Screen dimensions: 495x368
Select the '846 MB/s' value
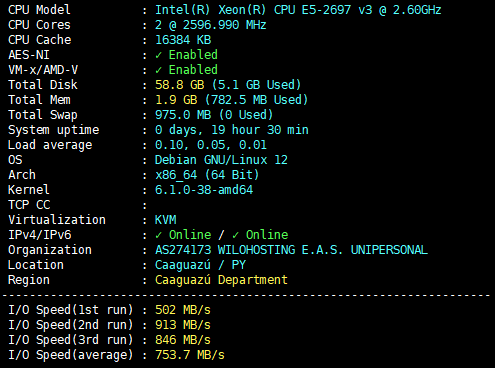point(183,340)
